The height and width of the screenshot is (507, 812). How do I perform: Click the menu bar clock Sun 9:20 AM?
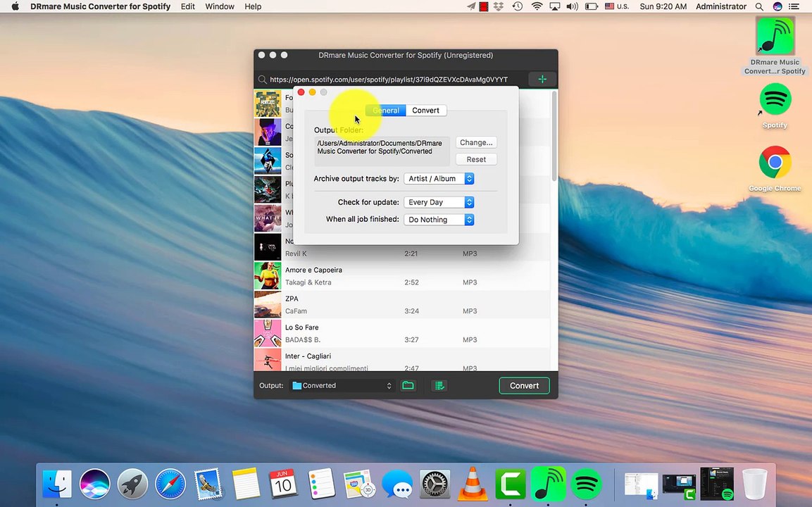click(663, 7)
